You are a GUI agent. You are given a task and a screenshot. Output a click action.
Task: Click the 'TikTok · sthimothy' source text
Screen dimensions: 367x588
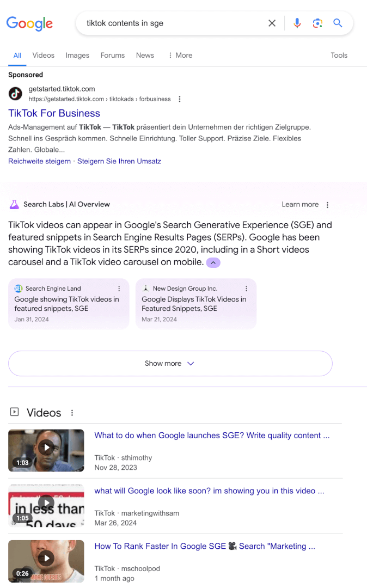124,458
